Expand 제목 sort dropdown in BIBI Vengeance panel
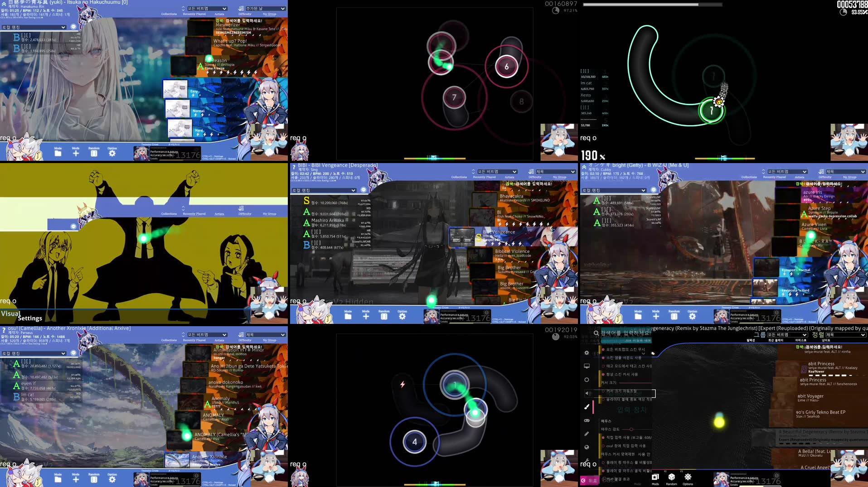Screen dimensions: 868x487 (x=556, y=172)
